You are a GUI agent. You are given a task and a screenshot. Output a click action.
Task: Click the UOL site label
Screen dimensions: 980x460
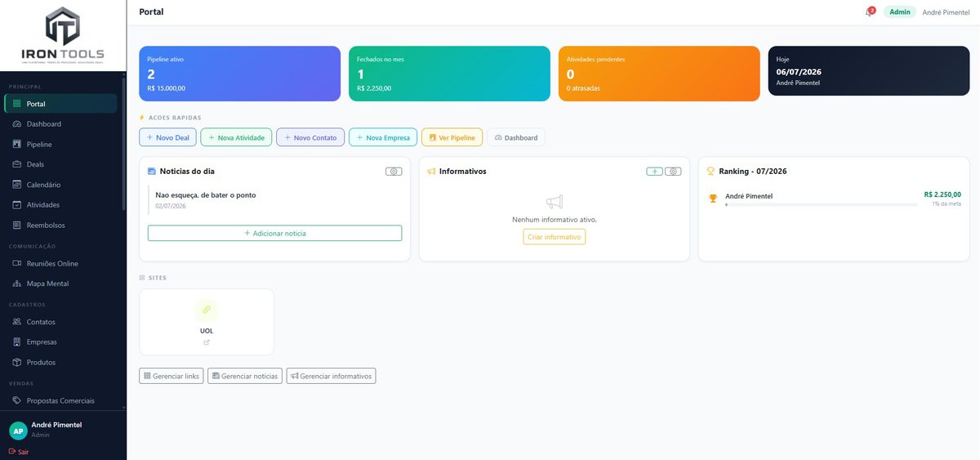207,331
